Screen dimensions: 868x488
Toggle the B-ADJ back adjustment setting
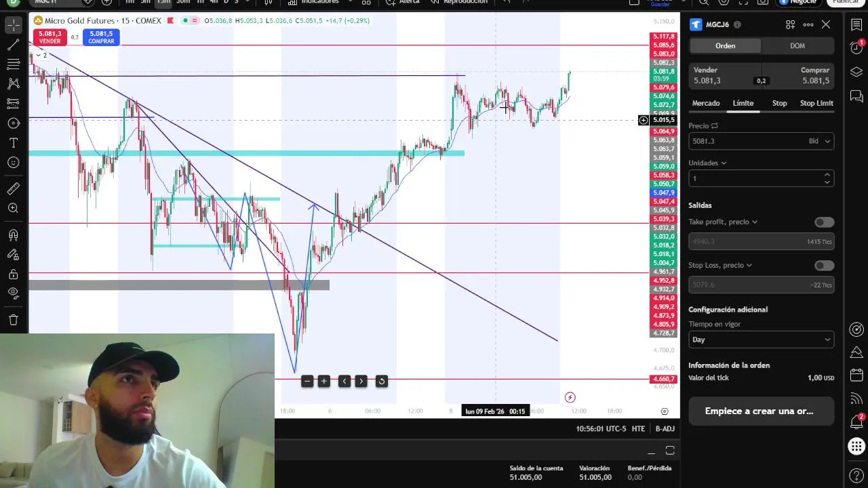click(665, 428)
